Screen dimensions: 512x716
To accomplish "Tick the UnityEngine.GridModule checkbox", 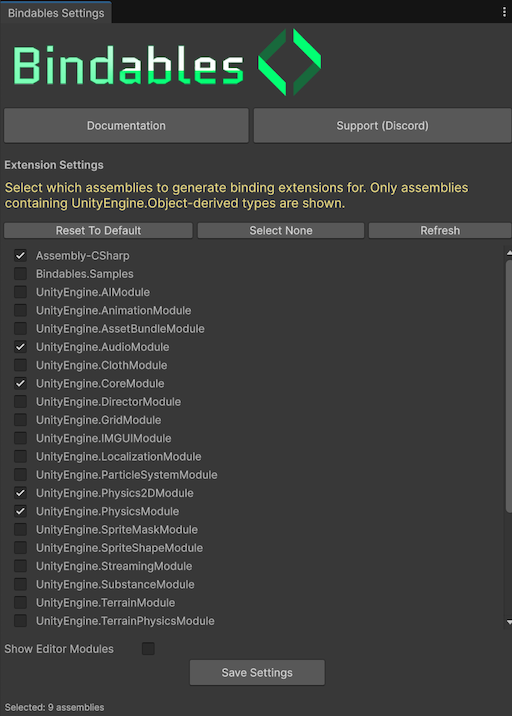I will click(20, 420).
